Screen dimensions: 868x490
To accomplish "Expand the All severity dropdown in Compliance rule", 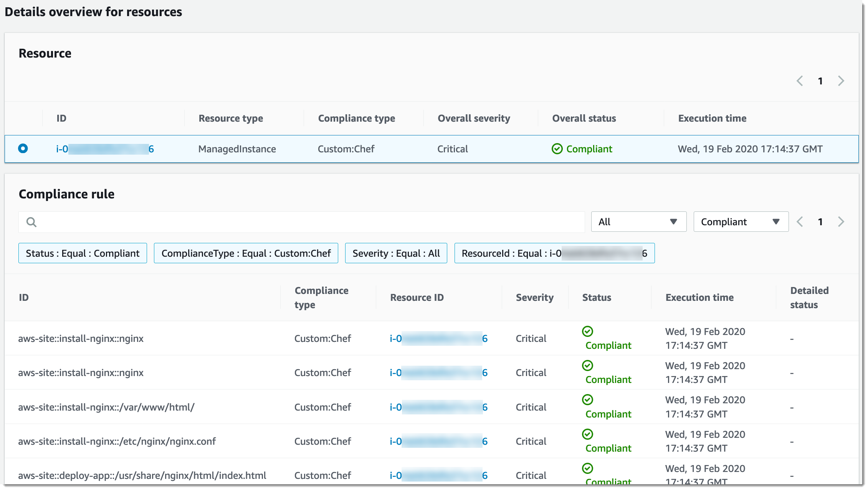I will (637, 221).
